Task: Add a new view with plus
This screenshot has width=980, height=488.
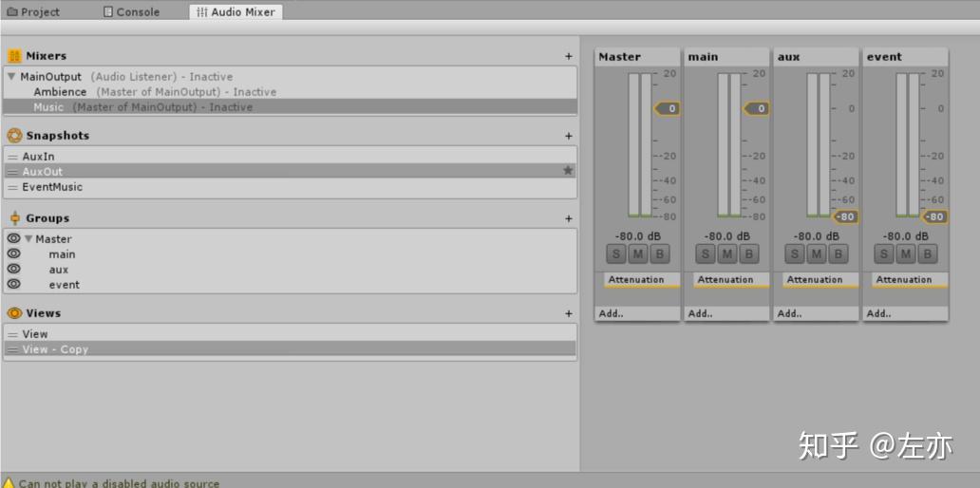Action: pyautogui.click(x=569, y=313)
